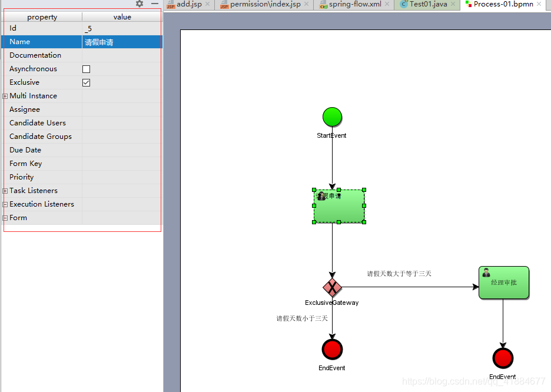
Task: Select the EndEvent below 经理审批
Action: (x=503, y=358)
